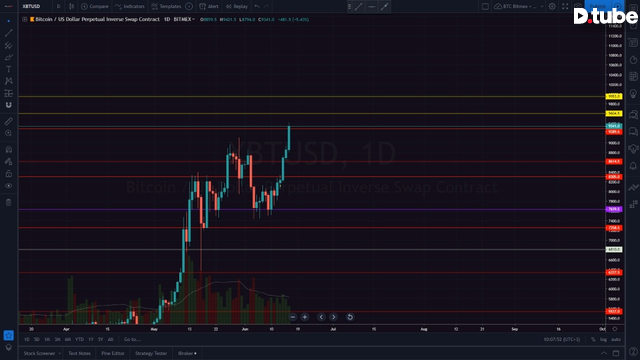
Task: Select the All date range
Action: pos(110,339)
